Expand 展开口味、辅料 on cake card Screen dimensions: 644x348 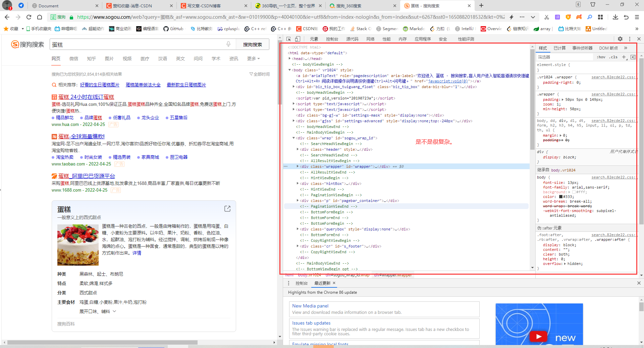pyautogui.click(x=98, y=311)
